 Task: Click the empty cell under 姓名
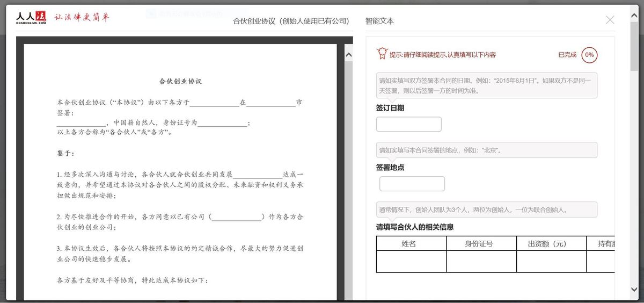(x=411, y=262)
